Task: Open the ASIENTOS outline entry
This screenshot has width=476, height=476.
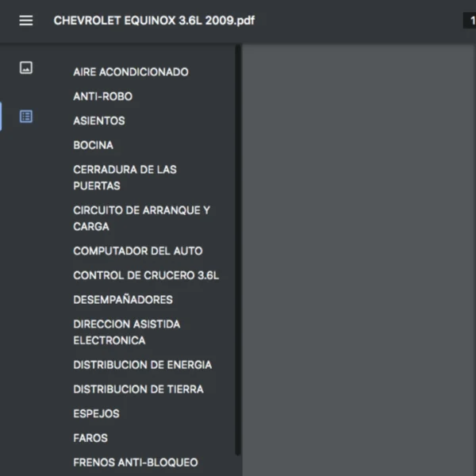Action: tap(99, 121)
